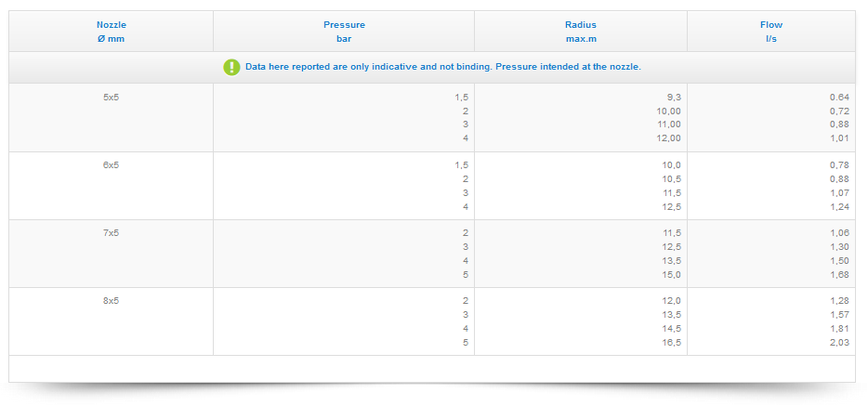Select the 5x5 nozzle cell
The height and width of the screenshot is (406, 868).
tap(111, 98)
